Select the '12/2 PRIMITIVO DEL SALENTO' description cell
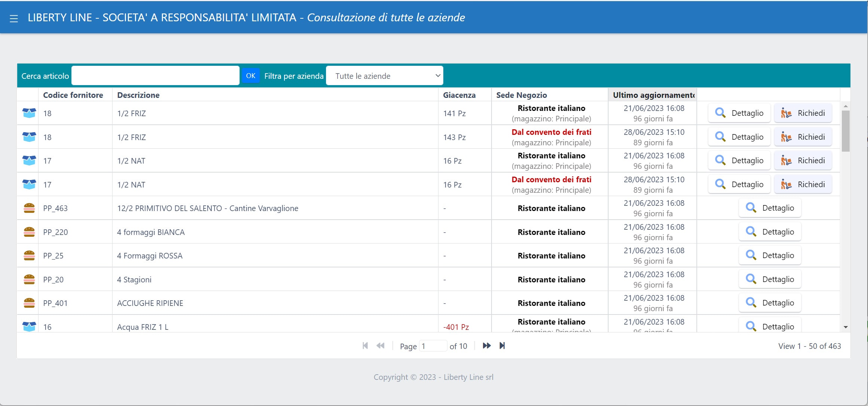 275,208
